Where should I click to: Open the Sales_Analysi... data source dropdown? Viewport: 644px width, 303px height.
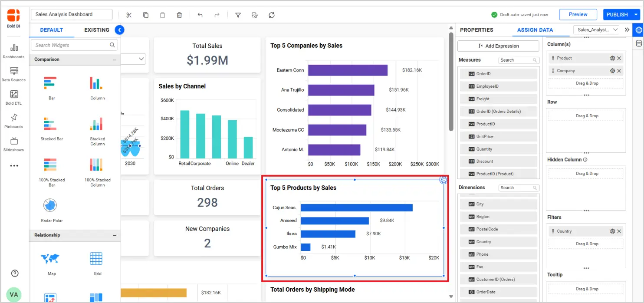click(596, 30)
